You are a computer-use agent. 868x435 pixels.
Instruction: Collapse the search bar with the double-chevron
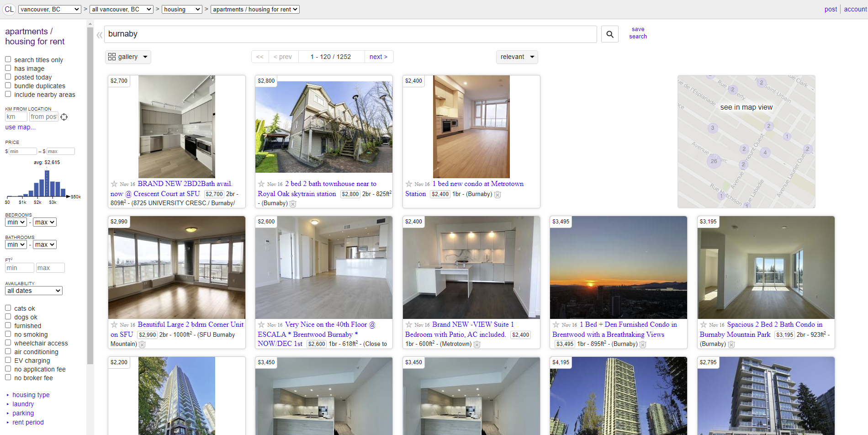(x=99, y=34)
